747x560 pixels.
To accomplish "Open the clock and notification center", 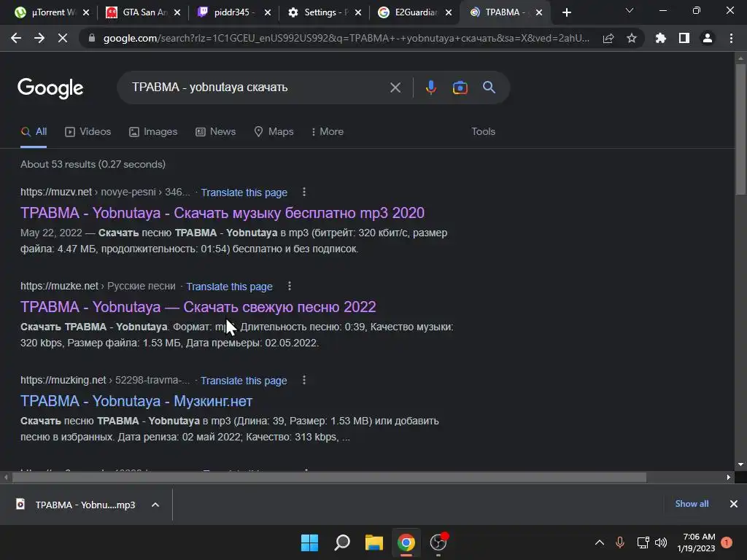I will [696, 542].
